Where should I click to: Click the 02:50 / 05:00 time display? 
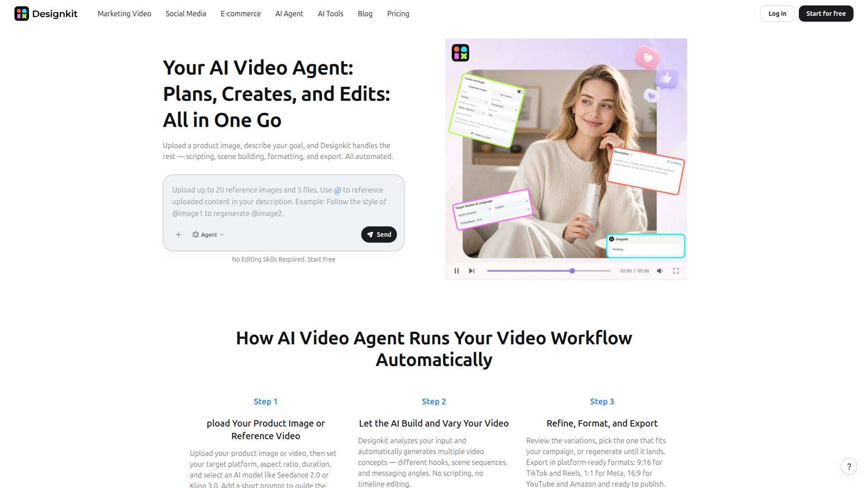[634, 271]
